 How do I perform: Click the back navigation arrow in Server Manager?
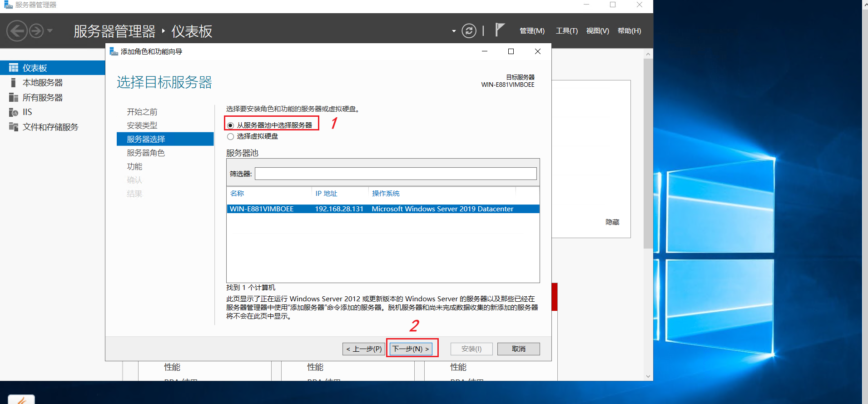17,31
